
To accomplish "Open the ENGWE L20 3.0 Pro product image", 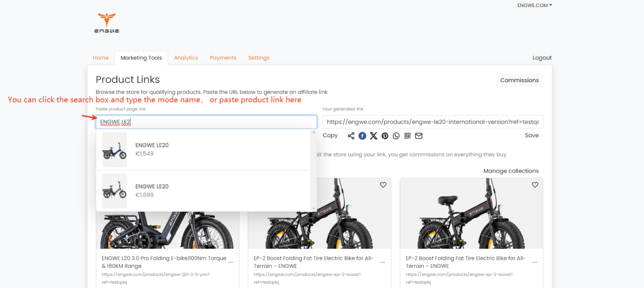I will pyautogui.click(x=168, y=230).
